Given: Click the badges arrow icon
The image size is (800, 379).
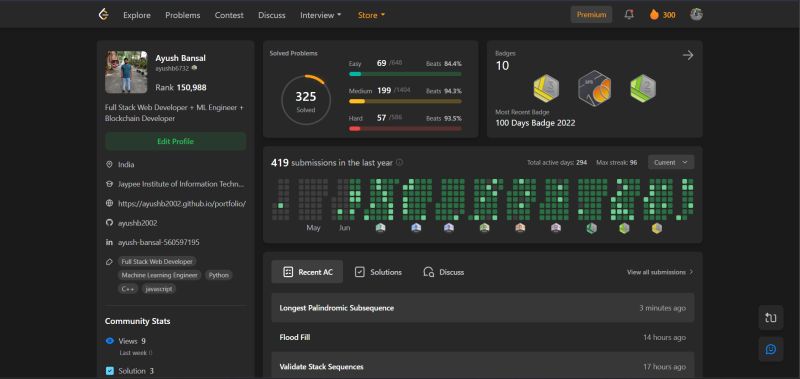Looking at the screenshot, I should tap(688, 55).
